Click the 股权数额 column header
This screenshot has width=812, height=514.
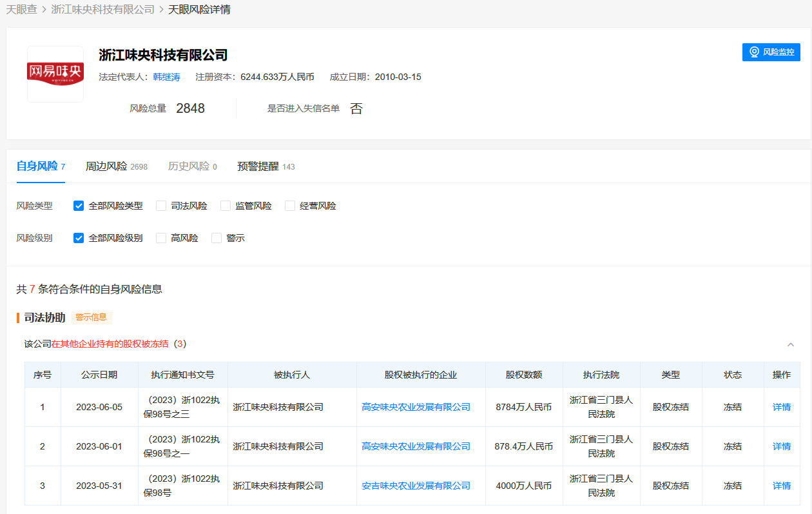(524, 375)
